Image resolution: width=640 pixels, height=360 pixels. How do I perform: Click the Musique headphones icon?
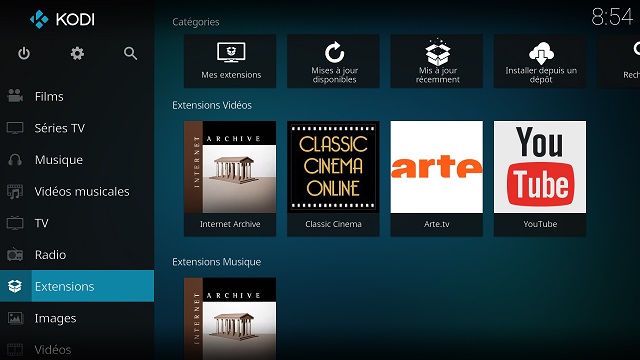pos(15,160)
